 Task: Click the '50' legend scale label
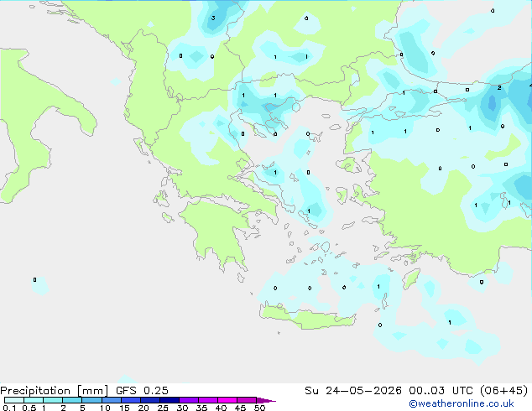tap(260, 408)
